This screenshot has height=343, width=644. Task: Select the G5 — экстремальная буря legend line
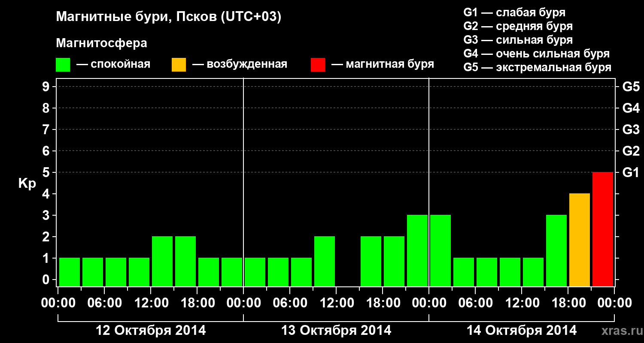[x=537, y=68]
